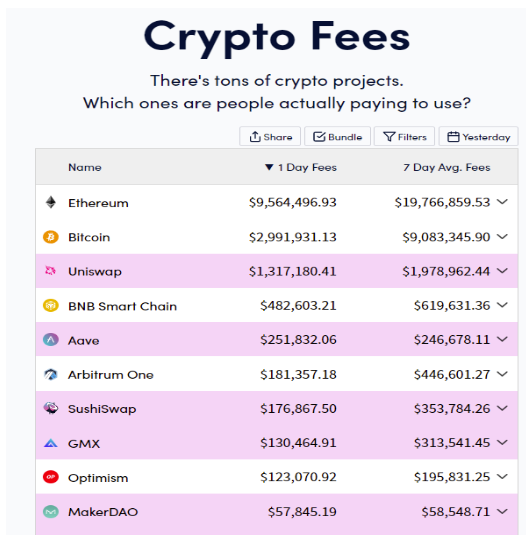Screen dimensions: 526x545
Task: Click the green MakerDAO logo icon
Action: (51, 511)
